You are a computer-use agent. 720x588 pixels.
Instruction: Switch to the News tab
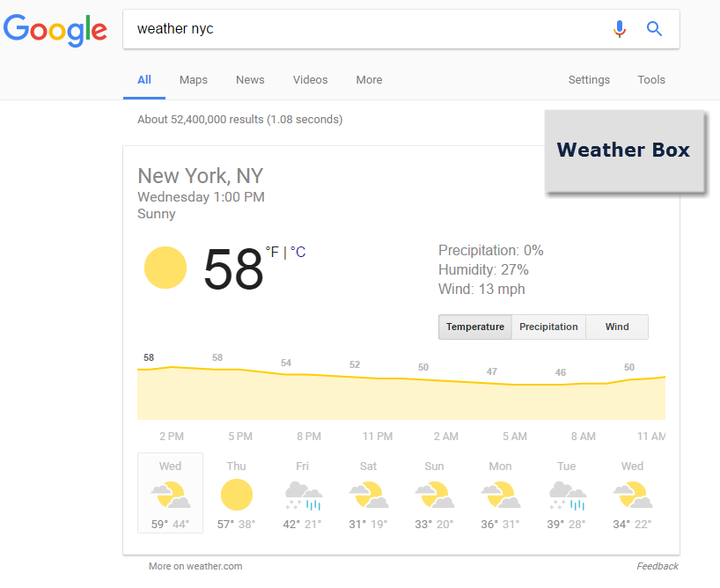click(250, 80)
